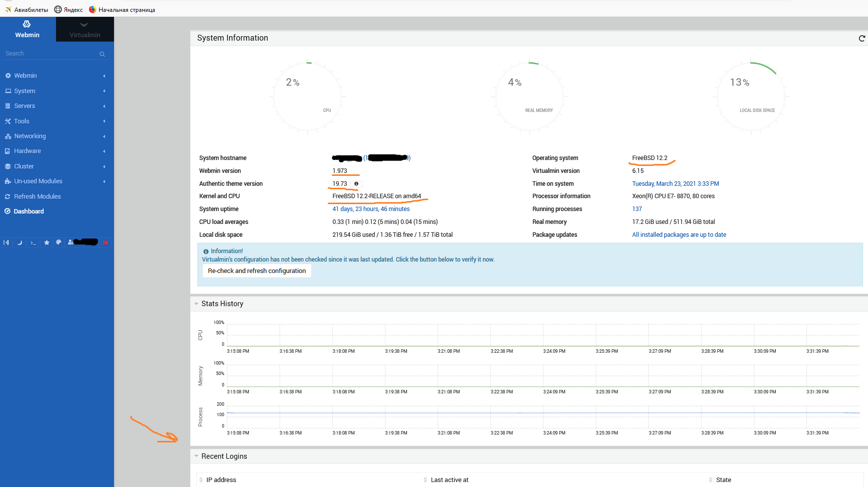Open the 'All installed packages are up to date' link

679,235
